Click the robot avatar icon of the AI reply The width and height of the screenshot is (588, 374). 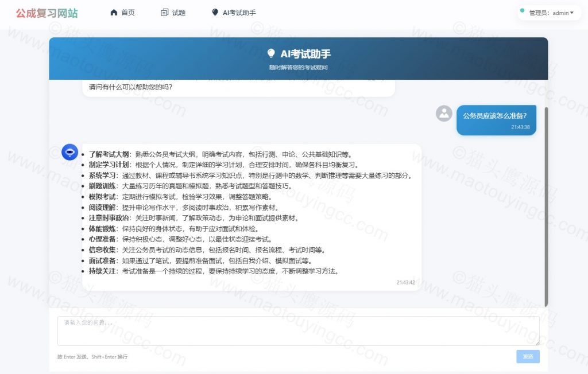[x=69, y=152]
